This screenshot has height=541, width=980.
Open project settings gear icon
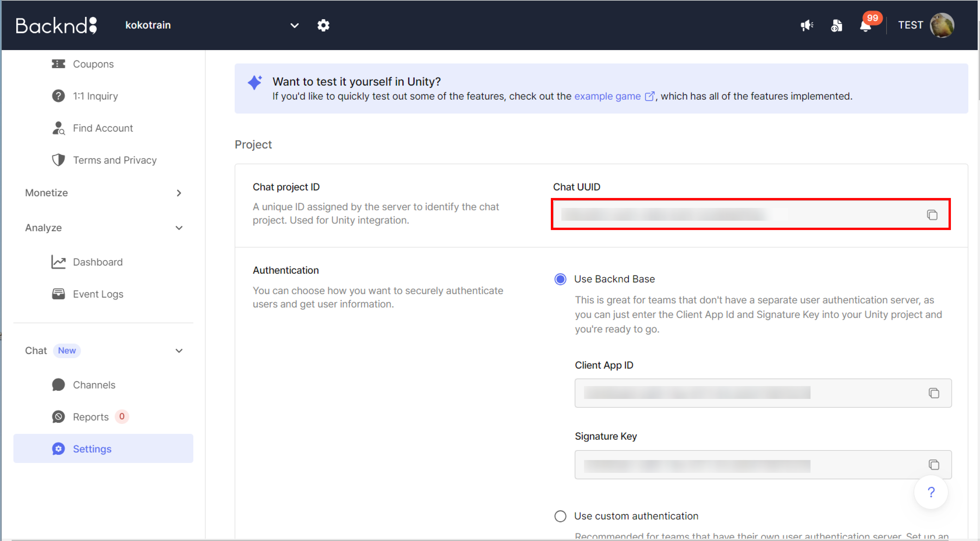[x=323, y=25]
